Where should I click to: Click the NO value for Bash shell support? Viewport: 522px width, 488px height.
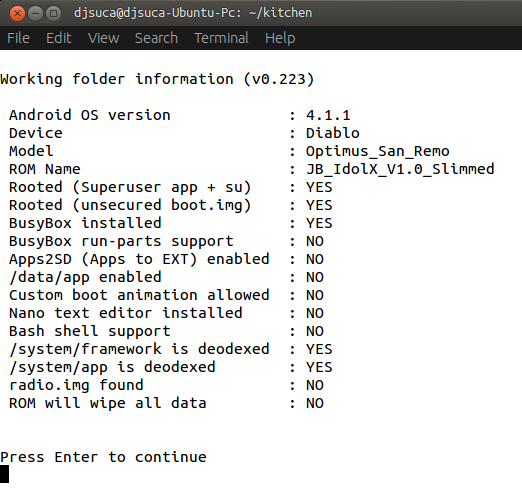point(315,331)
